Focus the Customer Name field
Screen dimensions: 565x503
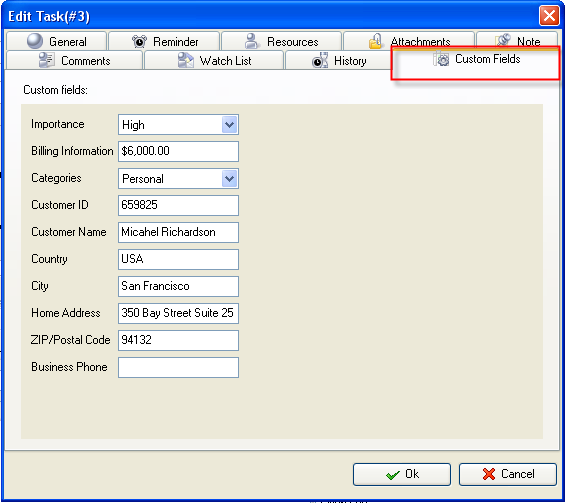(178, 232)
